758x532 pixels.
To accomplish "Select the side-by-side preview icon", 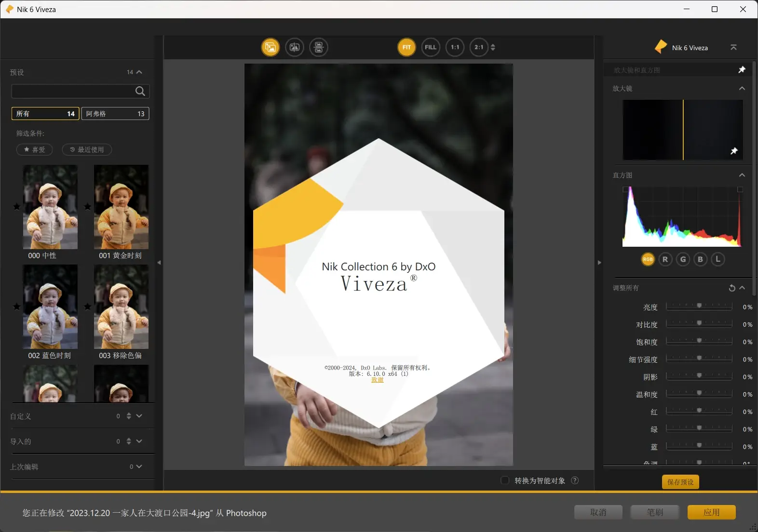I will pyautogui.click(x=319, y=47).
